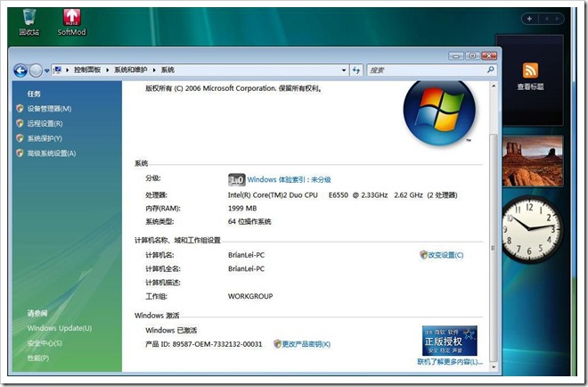Open Windows 体验索引: 未分级 link
The width and height of the screenshot is (588, 387).
tap(289, 179)
